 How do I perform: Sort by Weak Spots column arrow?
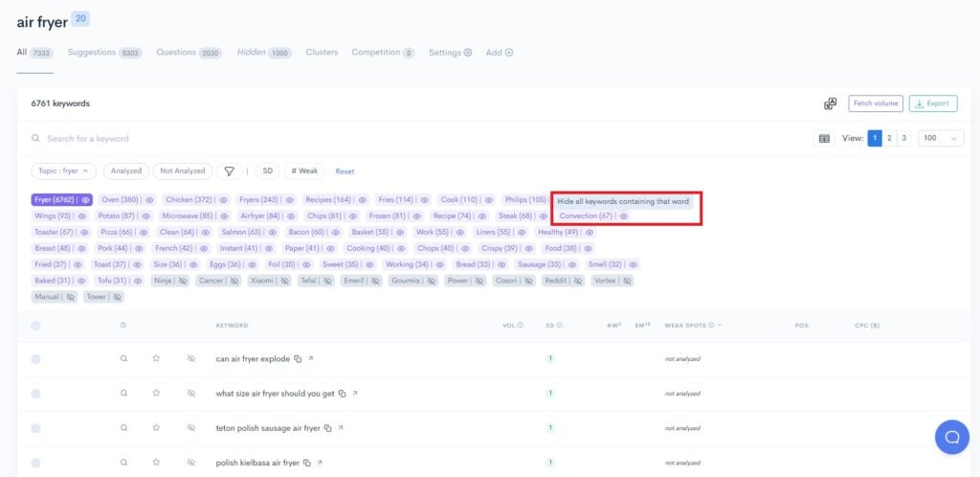pyautogui.click(x=720, y=326)
